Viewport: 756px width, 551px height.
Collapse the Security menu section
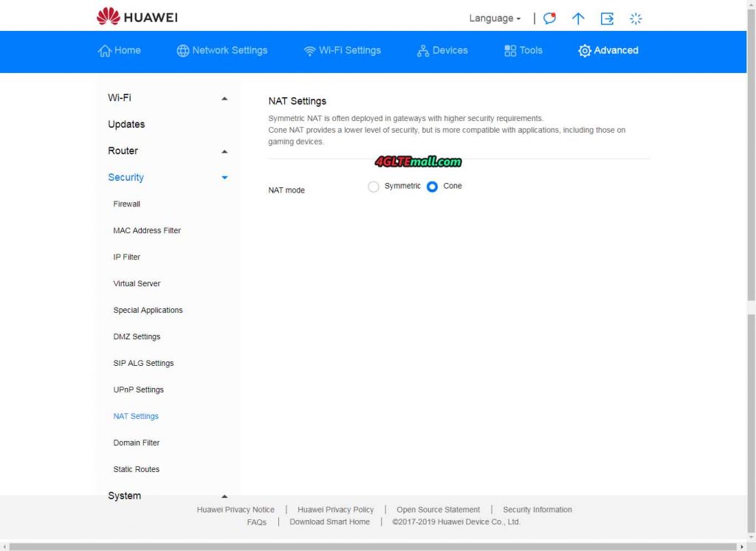224,178
